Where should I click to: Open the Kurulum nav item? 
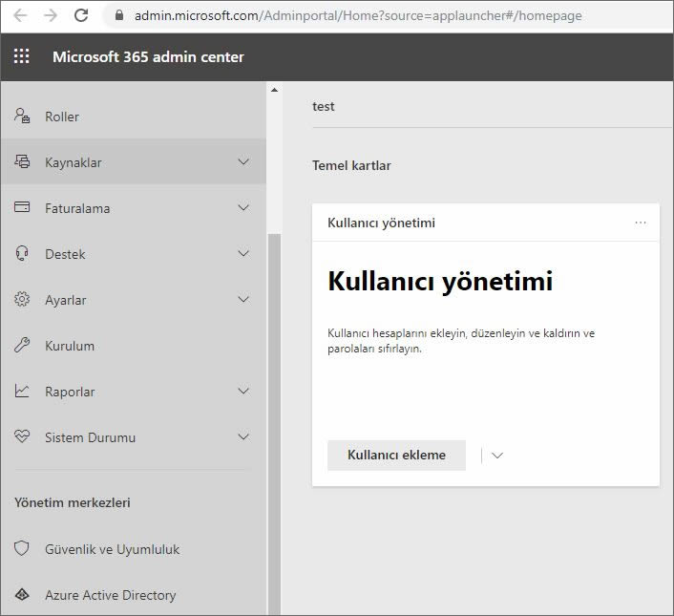coord(134,346)
